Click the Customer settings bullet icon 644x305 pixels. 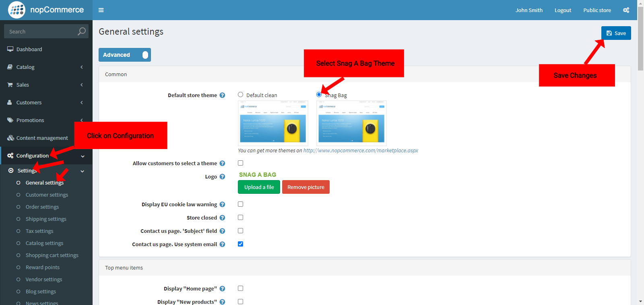pos(18,195)
